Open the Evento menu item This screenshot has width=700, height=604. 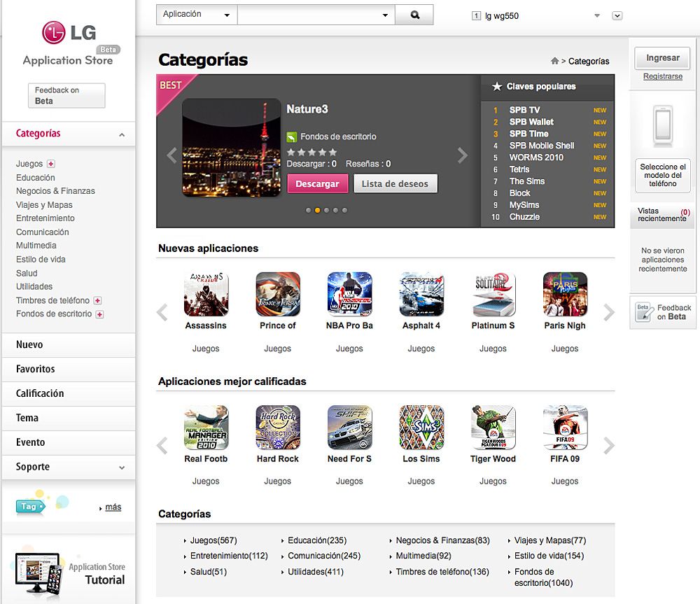coord(69,443)
